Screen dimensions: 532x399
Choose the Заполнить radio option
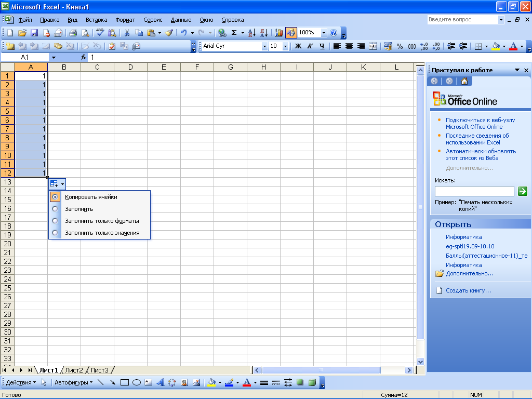point(55,209)
